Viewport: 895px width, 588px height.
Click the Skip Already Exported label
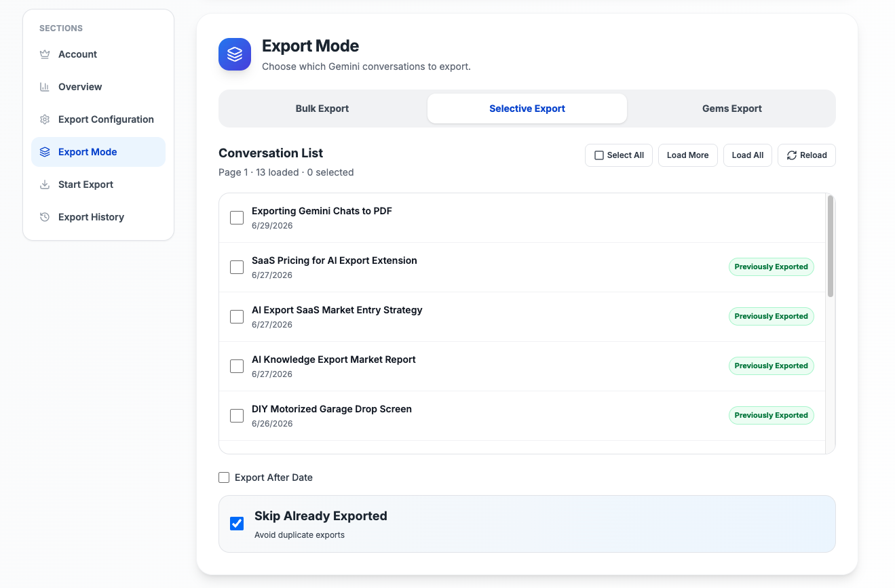(x=321, y=516)
